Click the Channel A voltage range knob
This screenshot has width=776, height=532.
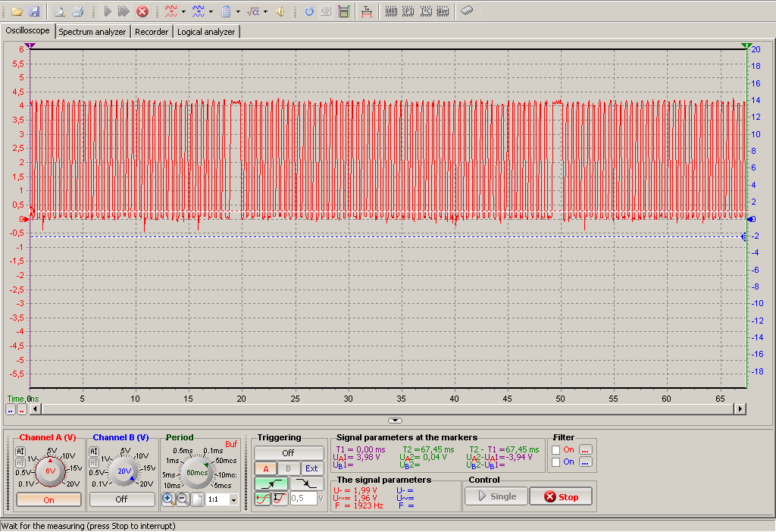pos(50,471)
